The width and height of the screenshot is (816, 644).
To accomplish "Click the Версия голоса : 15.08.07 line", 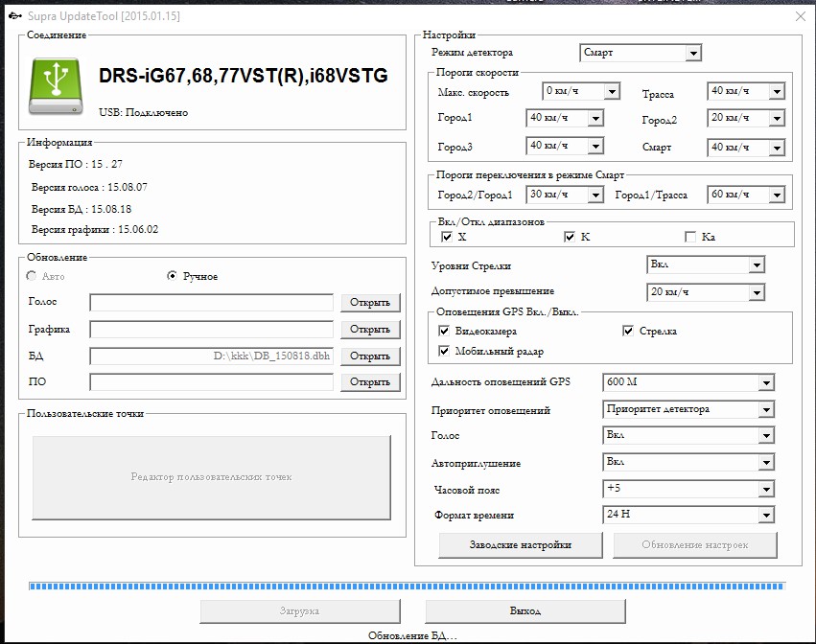I will click(89, 187).
